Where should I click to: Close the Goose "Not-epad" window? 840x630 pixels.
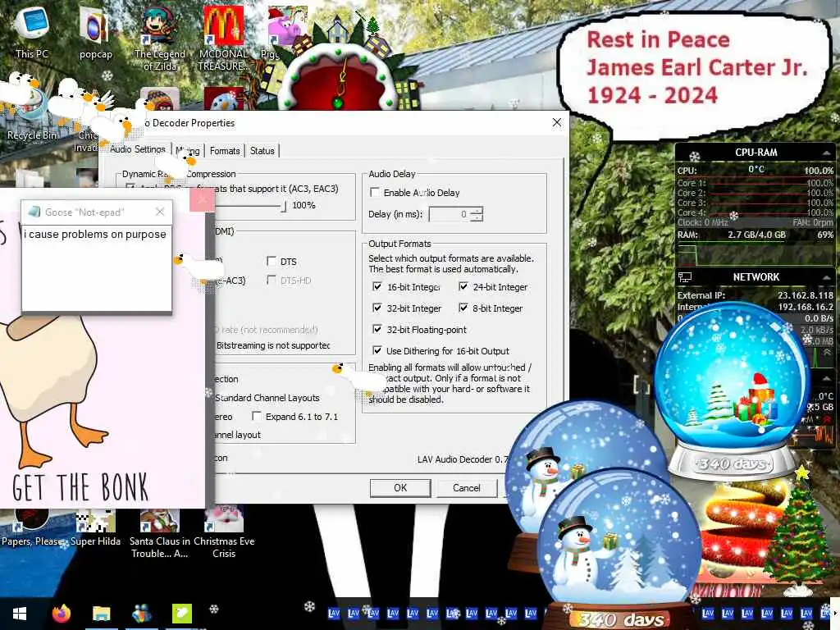point(160,212)
